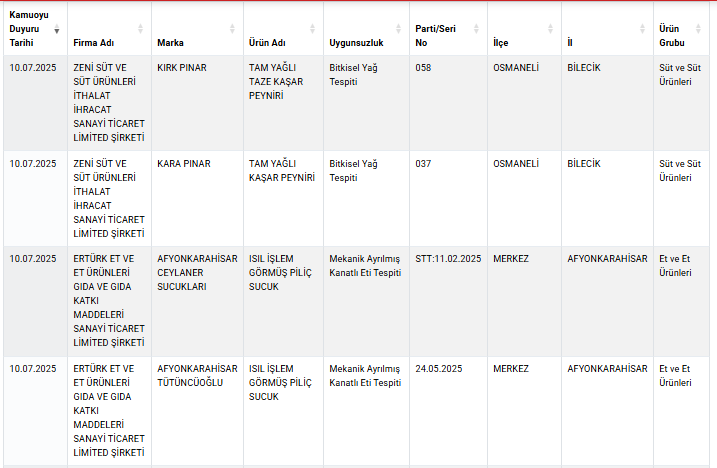717x468 pixels.
Task: Click the Kamuoyu Duyuru Tarihi header text
Action: 29,29
